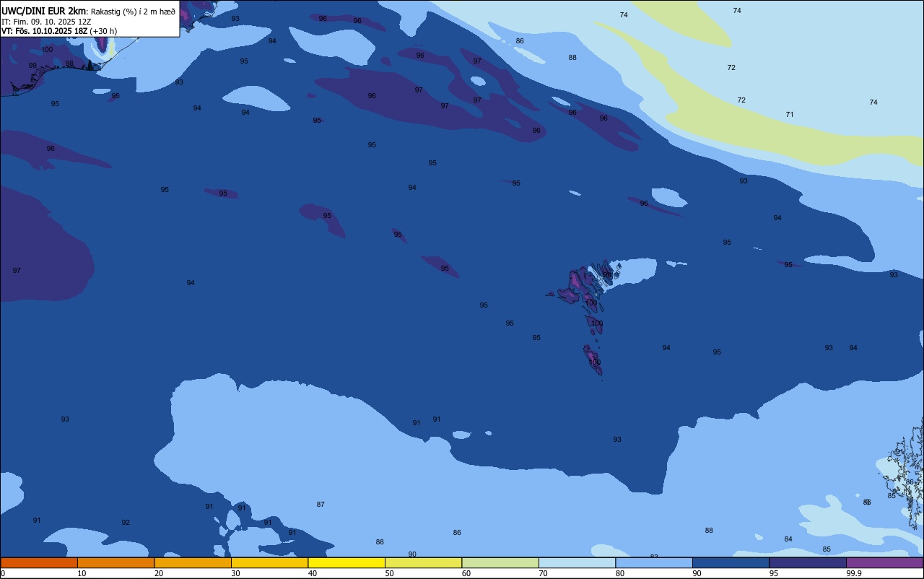Select the 40–50 bright yellow legend swatch
This screenshot has width=924, height=579.
346,562
